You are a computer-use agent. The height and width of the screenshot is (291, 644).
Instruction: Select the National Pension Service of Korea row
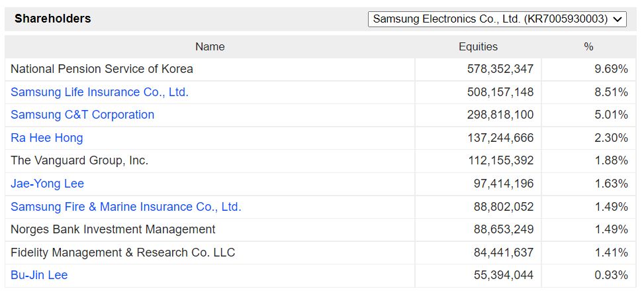102,69
